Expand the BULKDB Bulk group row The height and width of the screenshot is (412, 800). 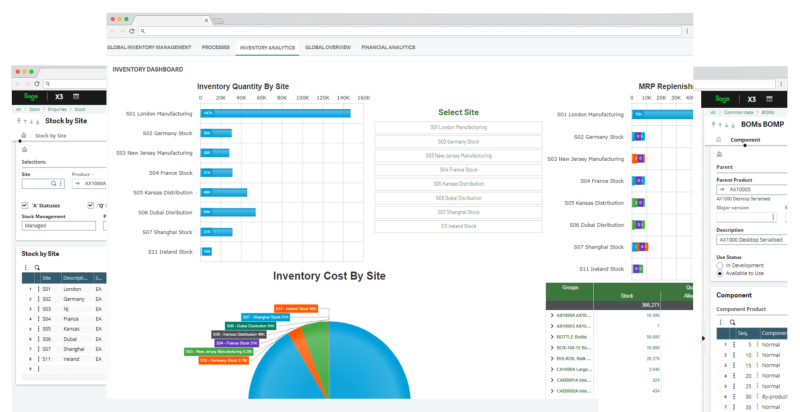pyautogui.click(x=552, y=358)
